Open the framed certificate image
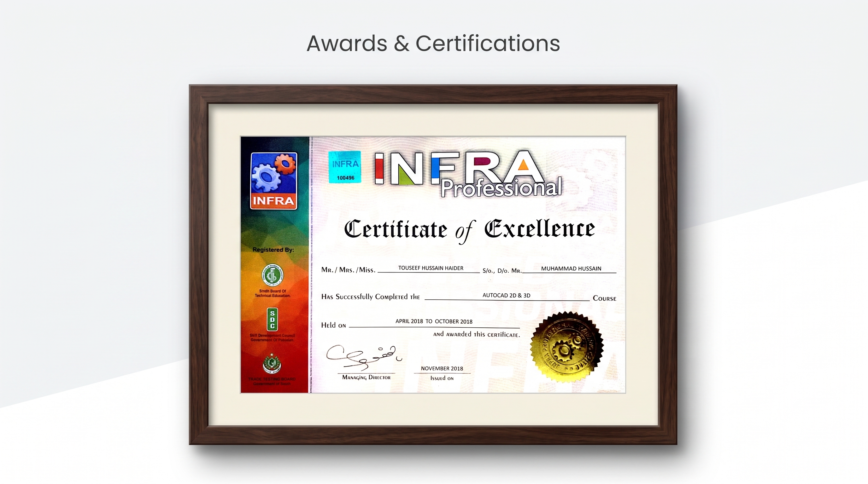The height and width of the screenshot is (484, 868). [433, 265]
